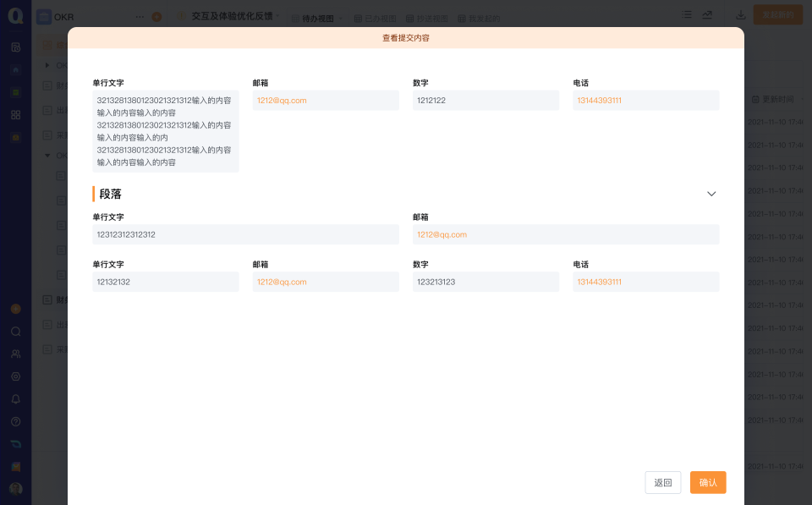The image size is (812, 505).
Task: Click the field containing 12132132
Action: coord(166,282)
